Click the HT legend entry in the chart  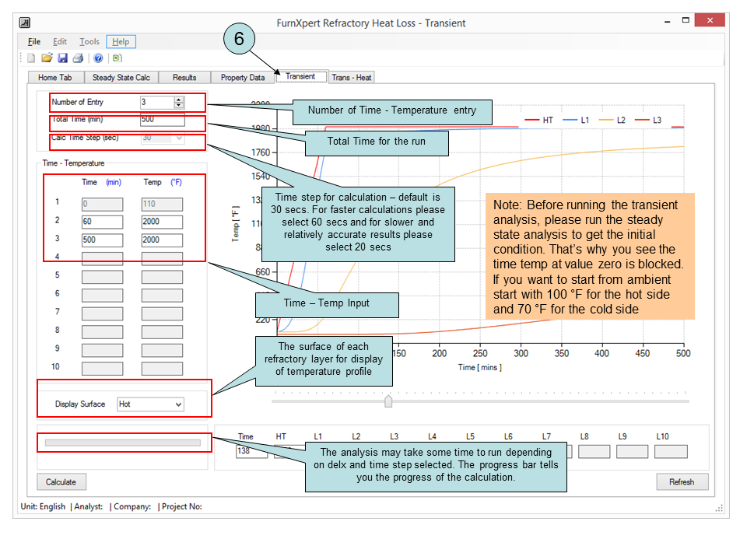pos(538,120)
